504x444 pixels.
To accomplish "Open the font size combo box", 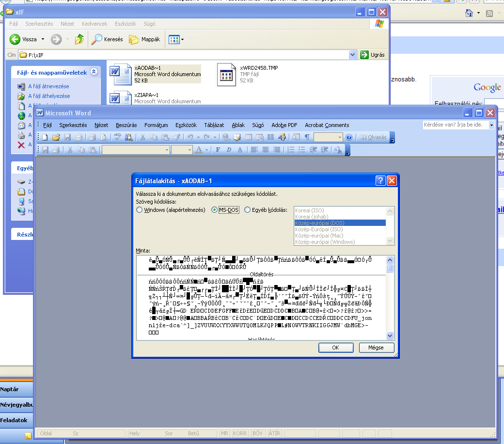I will point(182,150).
